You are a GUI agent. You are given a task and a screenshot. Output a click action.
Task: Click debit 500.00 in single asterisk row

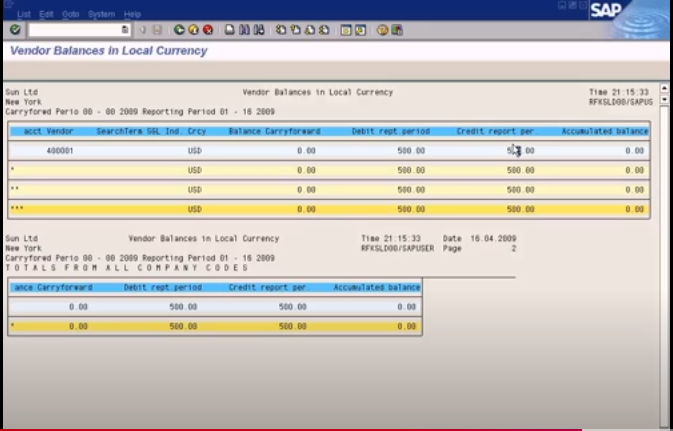[x=411, y=170]
